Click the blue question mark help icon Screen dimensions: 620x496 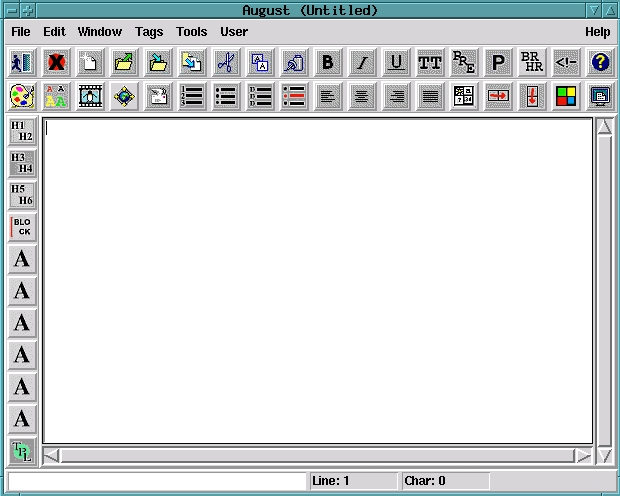600,62
